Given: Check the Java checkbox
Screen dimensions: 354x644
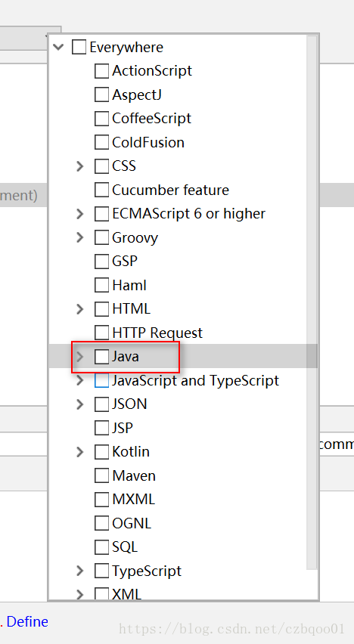Looking at the screenshot, I should 101,357.
